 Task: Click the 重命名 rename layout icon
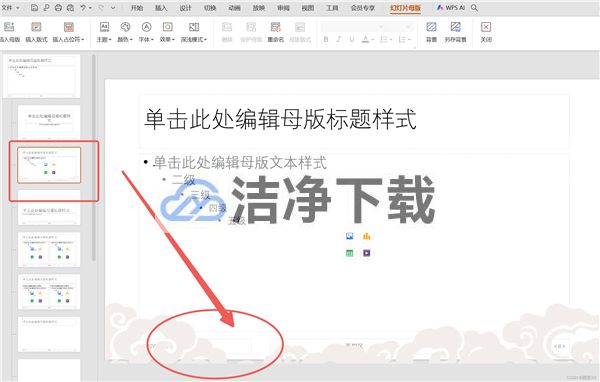(276, 32)
